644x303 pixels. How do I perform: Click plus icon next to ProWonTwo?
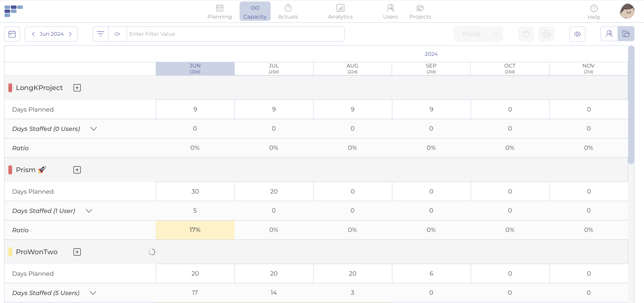77,252
